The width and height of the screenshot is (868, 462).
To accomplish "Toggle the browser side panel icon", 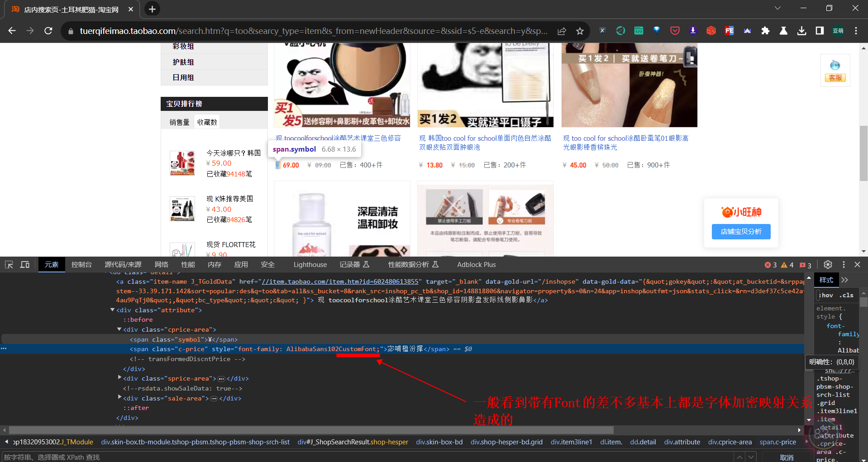I will coord(820,31).
